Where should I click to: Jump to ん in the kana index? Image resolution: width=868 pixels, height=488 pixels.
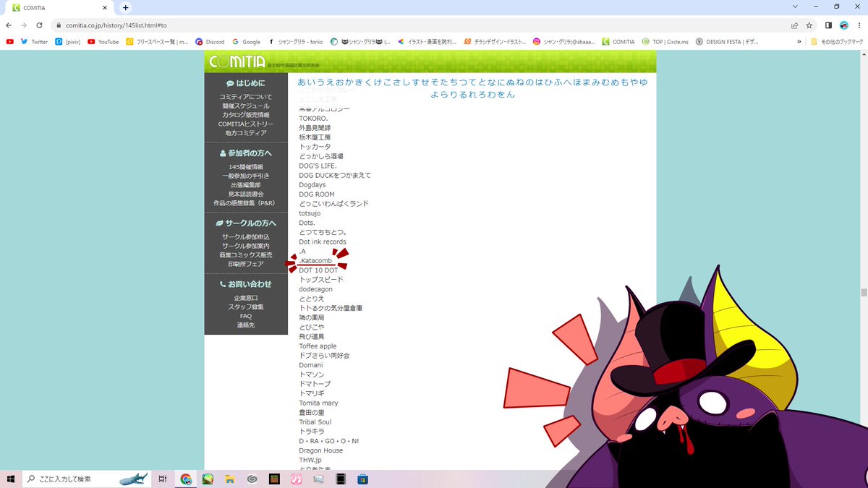511,95
